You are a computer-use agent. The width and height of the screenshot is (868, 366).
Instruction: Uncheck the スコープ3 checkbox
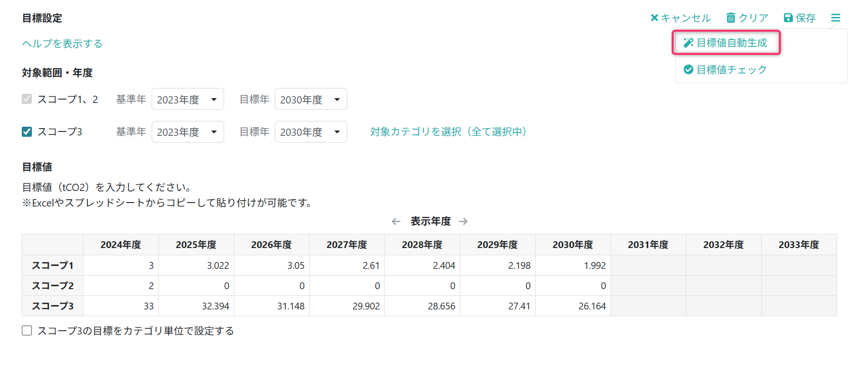[27, 132]
